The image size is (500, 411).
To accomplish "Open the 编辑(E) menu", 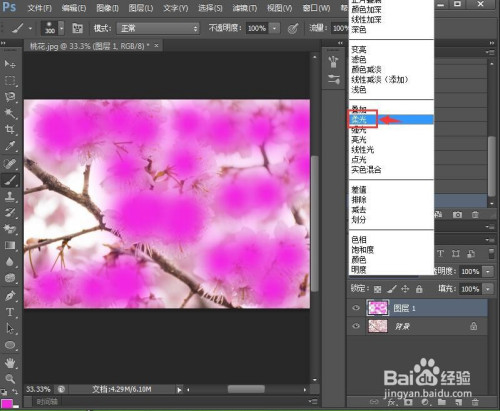I will pos(74,8).
